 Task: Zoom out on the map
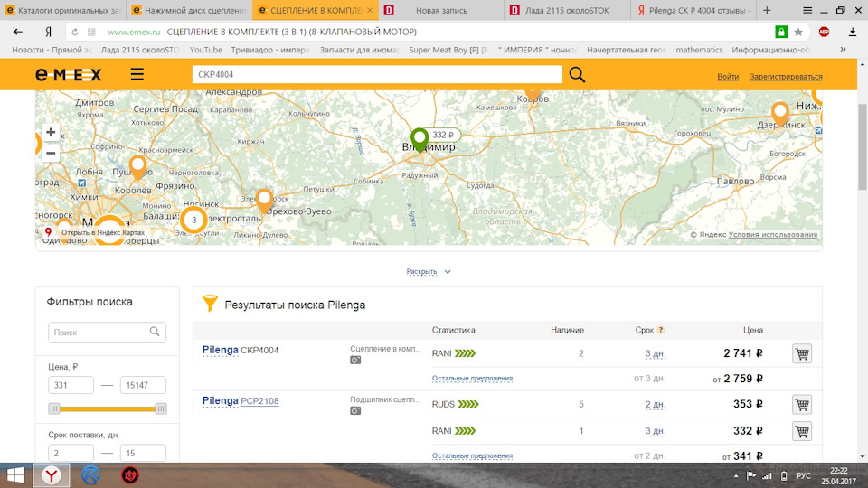coord(51,153)
